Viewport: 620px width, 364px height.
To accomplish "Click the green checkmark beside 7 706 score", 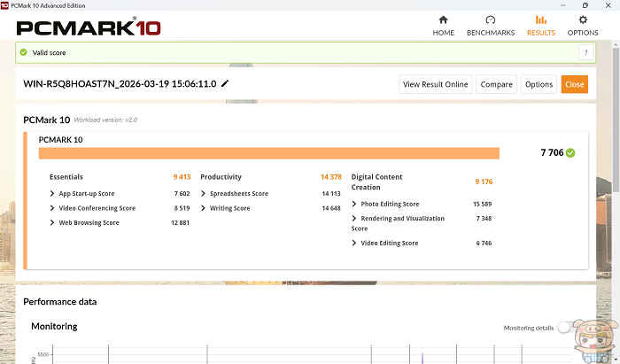I will pos(571,153).
